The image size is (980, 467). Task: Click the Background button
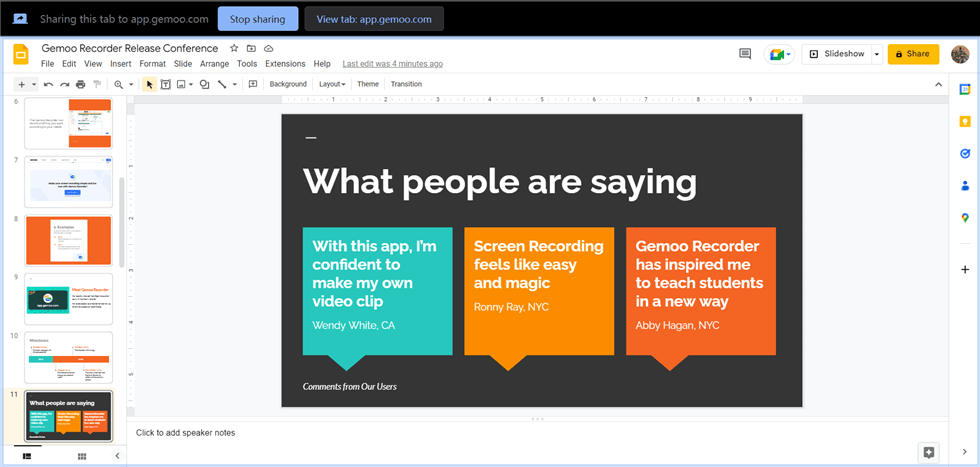coord(288,84)
